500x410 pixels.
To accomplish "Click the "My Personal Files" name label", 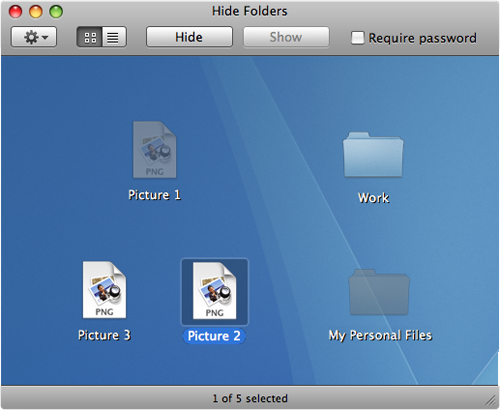I will pyautogui.click(x=380, y=335).
